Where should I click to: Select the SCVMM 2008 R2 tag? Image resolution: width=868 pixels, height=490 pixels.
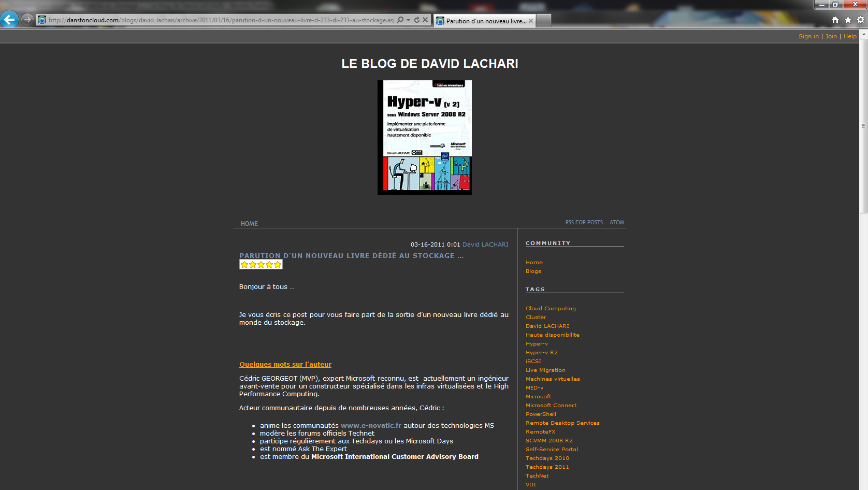point(549,440)
